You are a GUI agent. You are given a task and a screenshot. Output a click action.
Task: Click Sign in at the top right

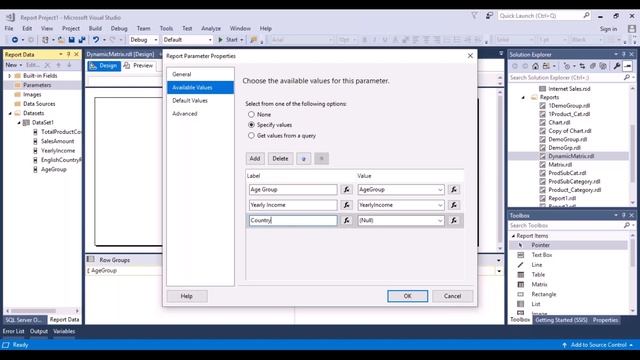pyautogui.click(x=608, y=29)
